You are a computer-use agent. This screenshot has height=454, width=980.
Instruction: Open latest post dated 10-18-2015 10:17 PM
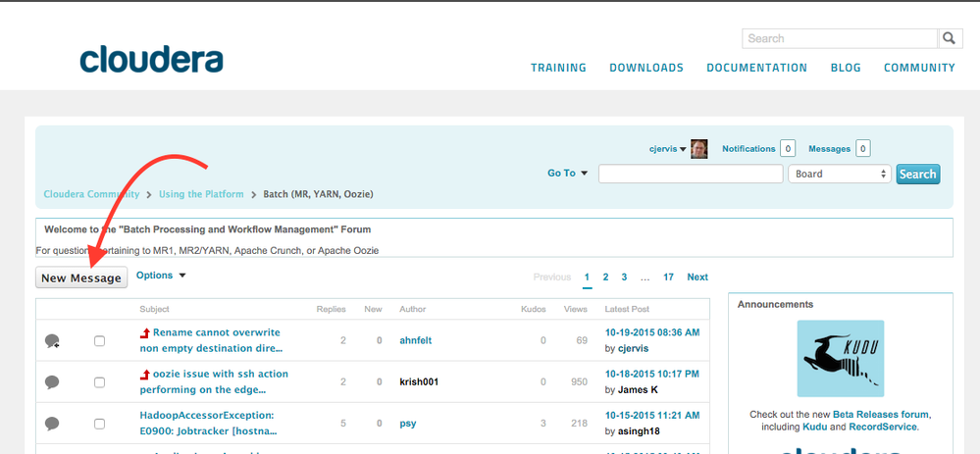click(652, 374)
